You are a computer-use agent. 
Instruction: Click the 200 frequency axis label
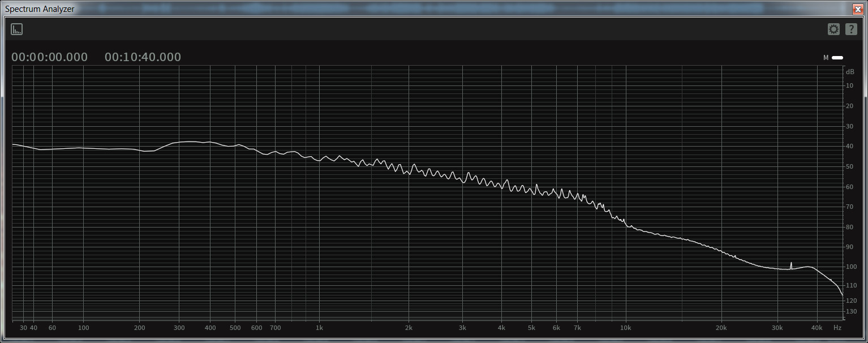click(x=140, y=328)
